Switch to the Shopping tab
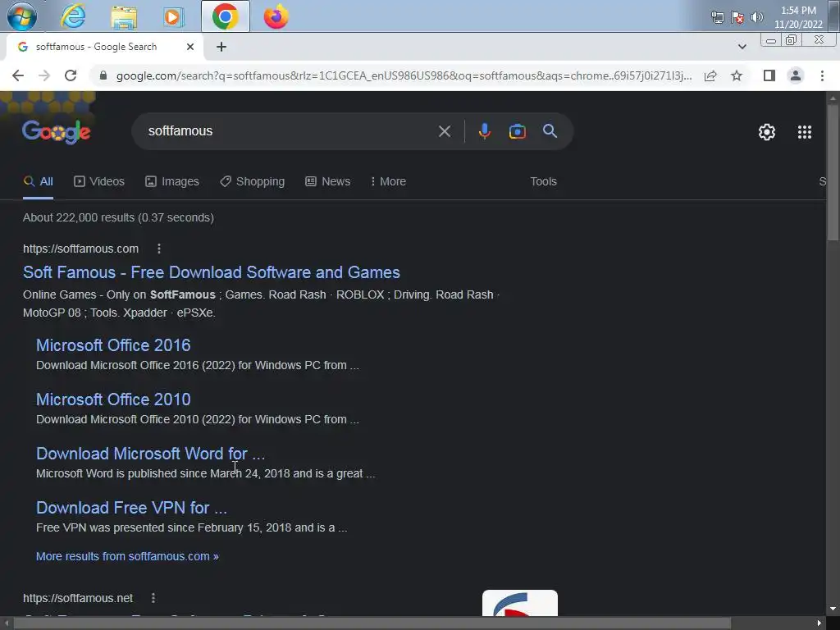 click(x=253, y=181)
